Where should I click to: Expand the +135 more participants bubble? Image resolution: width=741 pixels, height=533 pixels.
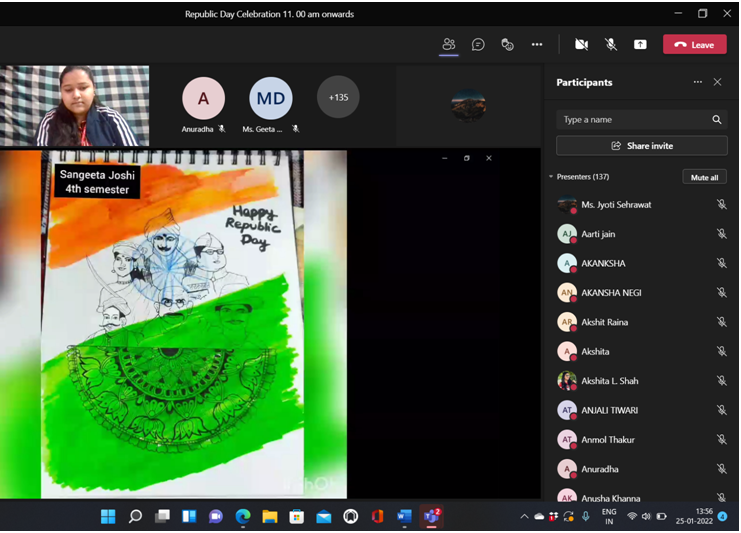338,98
